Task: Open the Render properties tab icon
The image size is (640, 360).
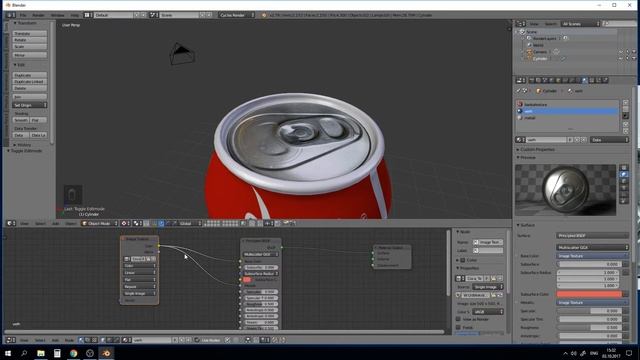Action: pos(532,80)
